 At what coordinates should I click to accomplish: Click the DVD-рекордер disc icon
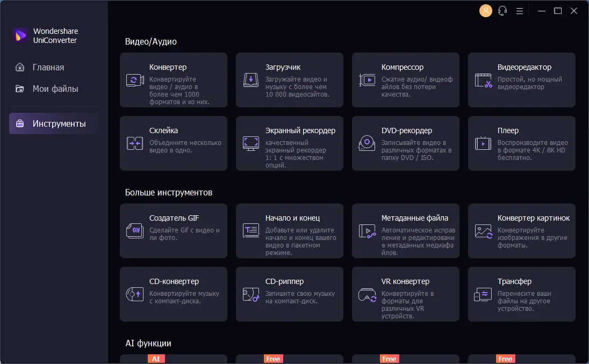click(367, 143)
